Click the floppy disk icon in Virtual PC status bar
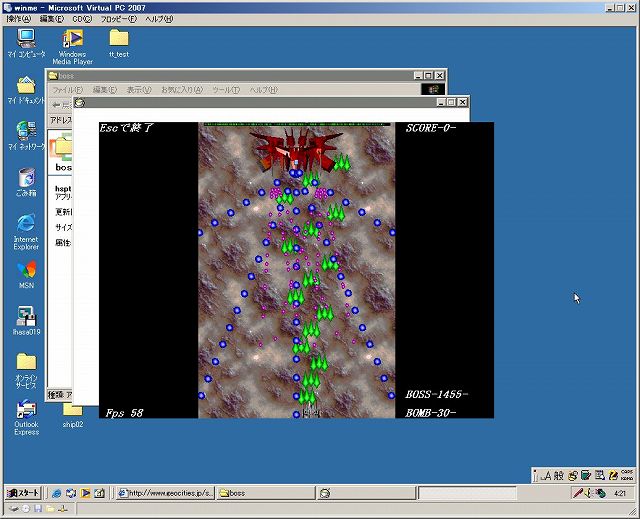 click(38, 508)
